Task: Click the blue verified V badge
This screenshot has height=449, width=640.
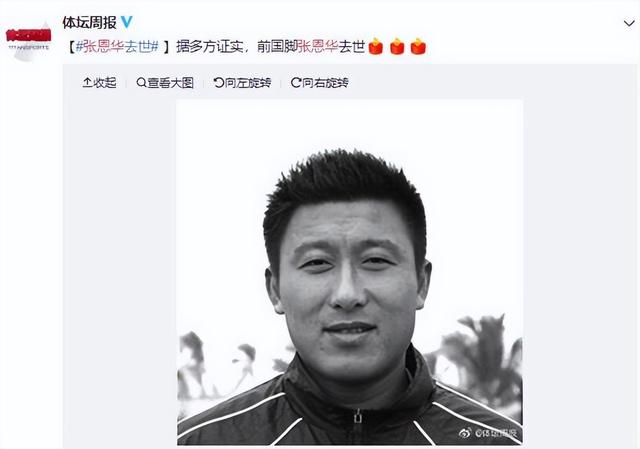Action: click(x=127, y=22)
